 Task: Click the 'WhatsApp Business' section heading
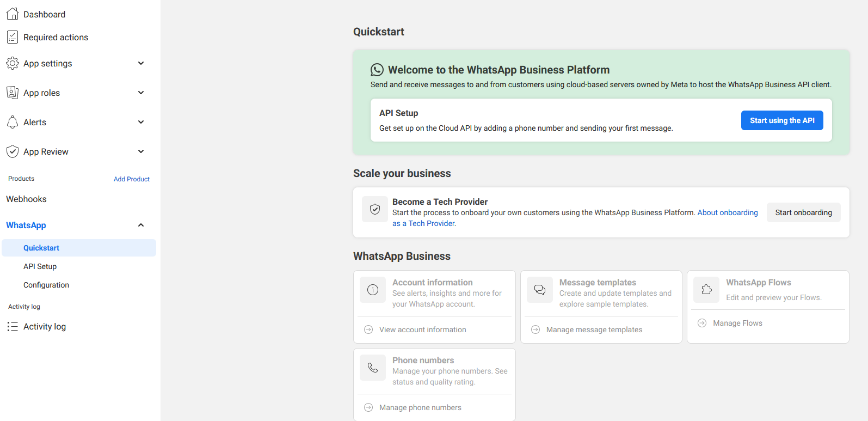[x=402, y=256]
